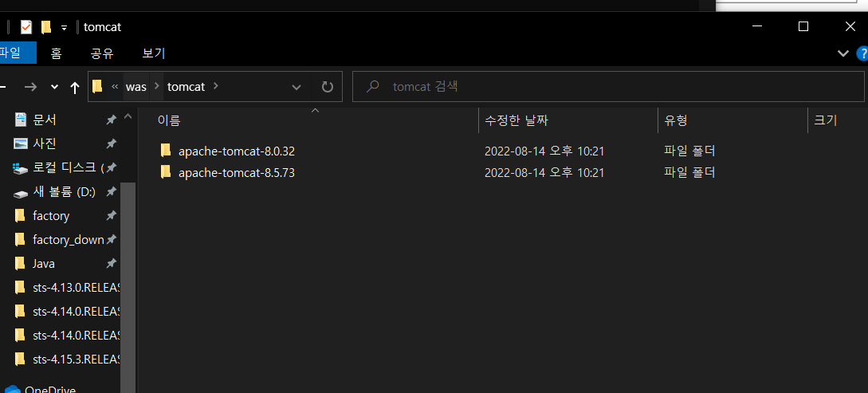Click the New Folder icon in title bar
Image resolution: width=868 pixels, height=393 pixels.
point(46,26)
